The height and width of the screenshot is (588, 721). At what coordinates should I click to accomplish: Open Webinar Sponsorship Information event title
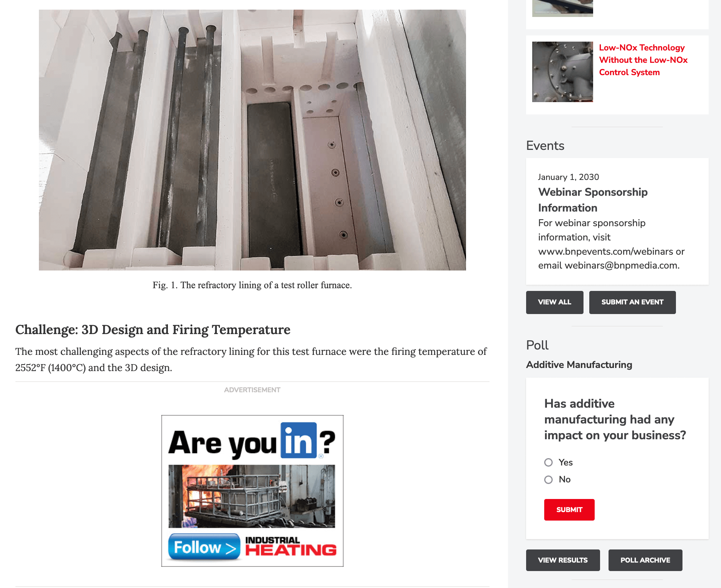point(593,200)
